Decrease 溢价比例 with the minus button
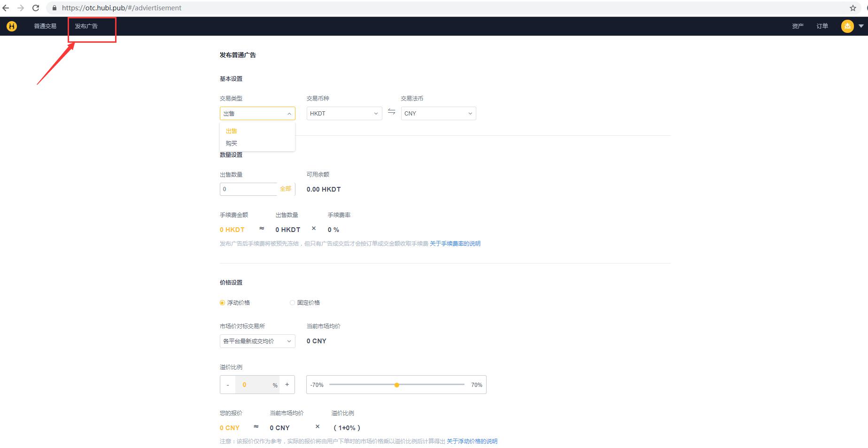The height and width of the screenshot is (448, 868). (x=228, y=385)
